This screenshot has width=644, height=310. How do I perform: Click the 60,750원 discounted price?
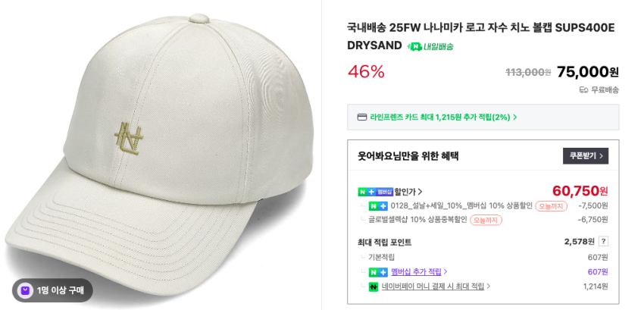(x=580, y=191)
